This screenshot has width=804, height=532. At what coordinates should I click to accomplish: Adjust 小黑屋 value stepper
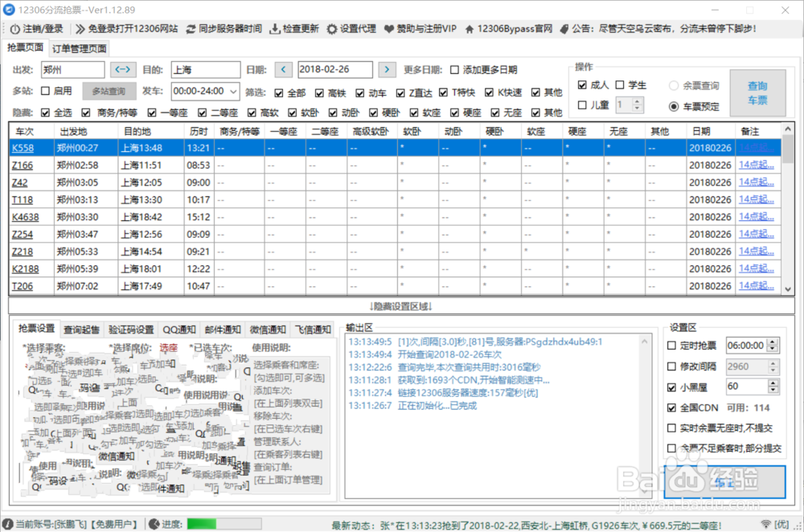click(773, 387)
